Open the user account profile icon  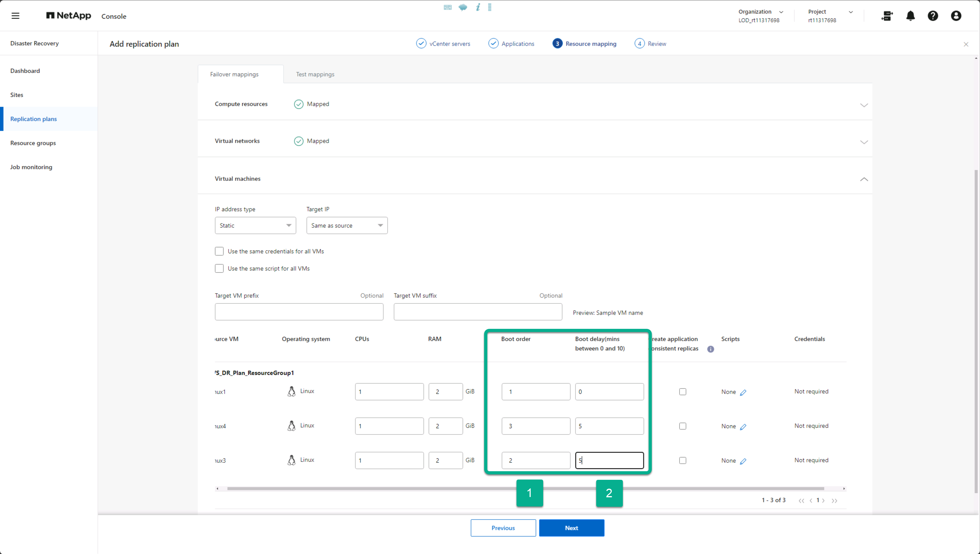coord(956,16)
